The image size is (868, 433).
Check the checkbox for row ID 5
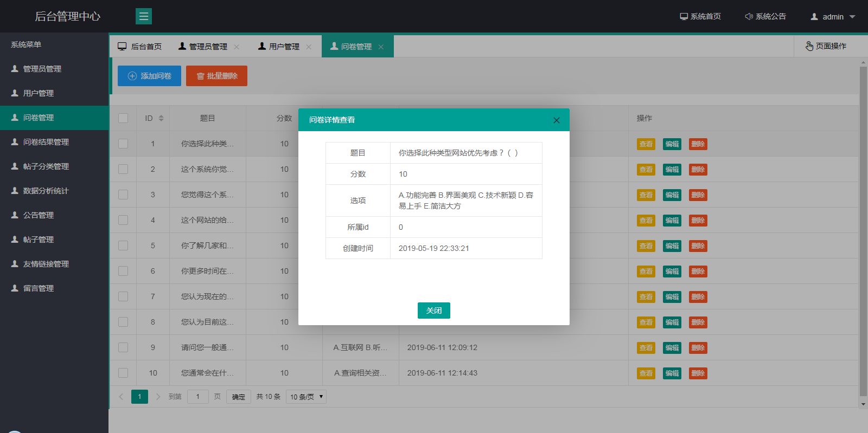coord(123,245)
